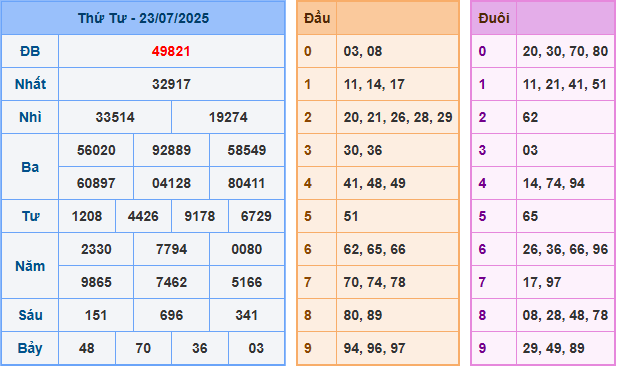Click the 'Ba' prize label
Image resolution: width=617 pixels, height=366 pixels.
pos(30,167)
